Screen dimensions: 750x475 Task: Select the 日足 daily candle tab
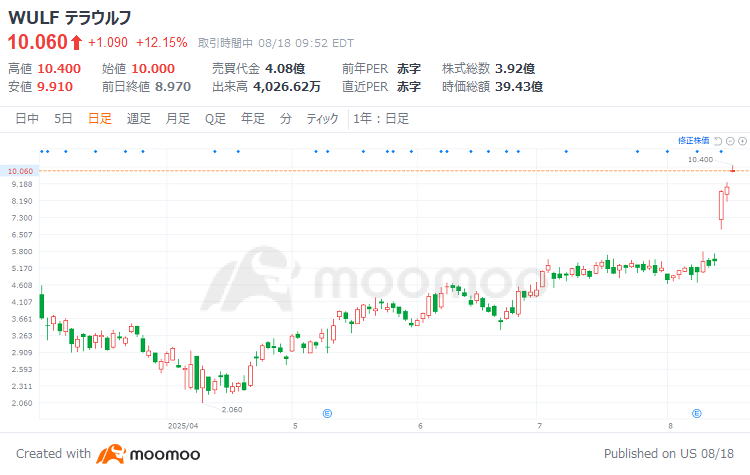pos(100,119)
